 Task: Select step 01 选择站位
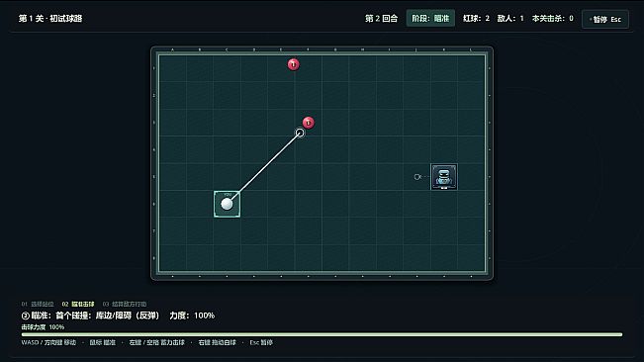[38, 304]
